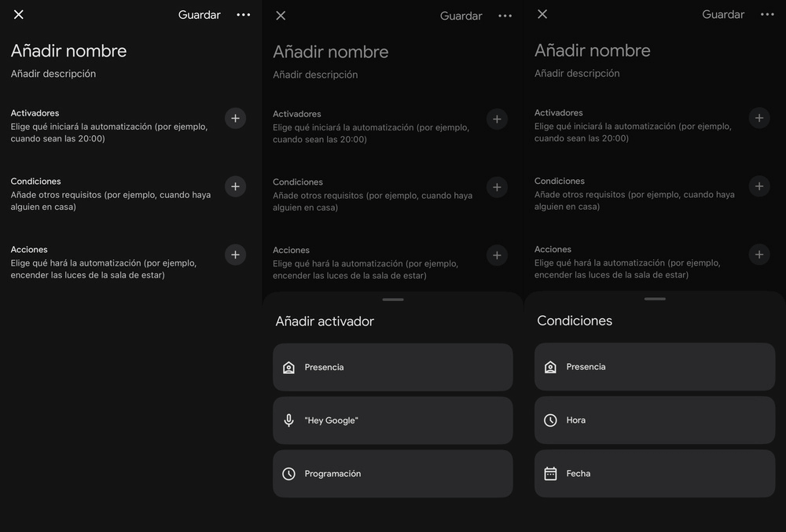
Task: Click the bright Añadir descripción field
Action: point(53,74)
